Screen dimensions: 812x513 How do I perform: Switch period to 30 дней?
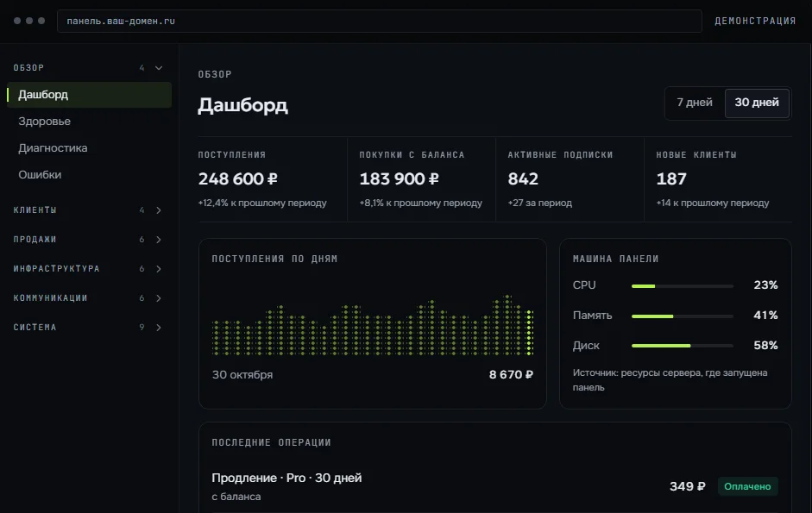(757, 103)
